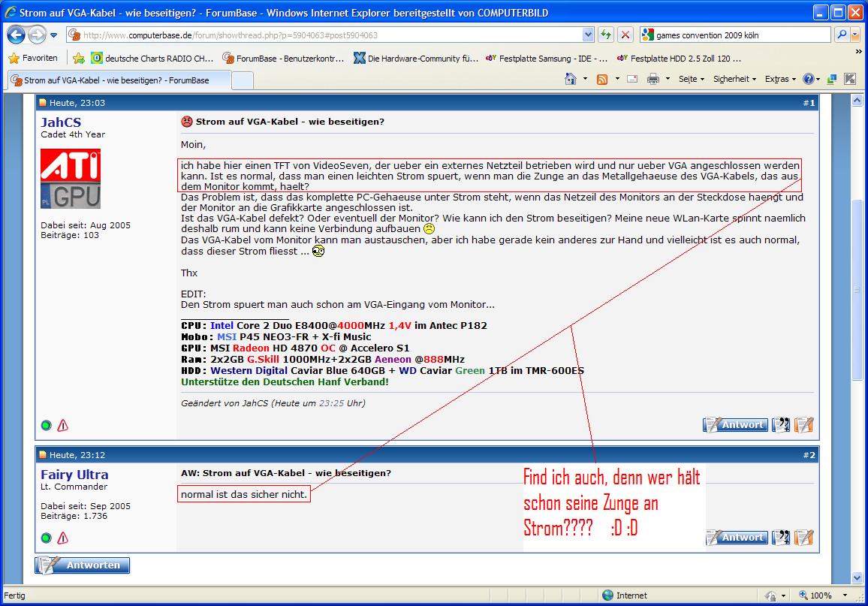The width and height of the screenshot is (868, 606).
Task: Click the Home page house icon
Action: click(571, 79)
